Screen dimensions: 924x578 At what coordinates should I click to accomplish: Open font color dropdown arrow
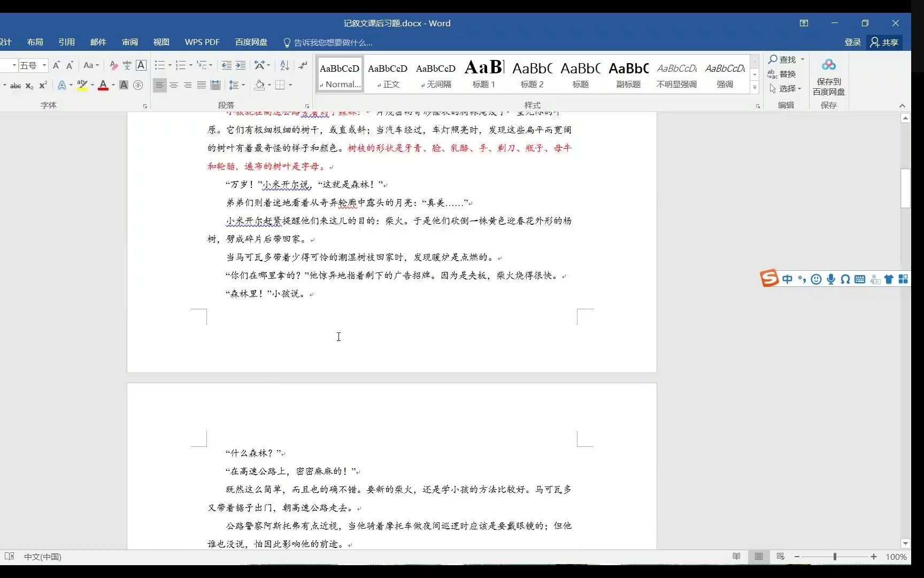click(113, 85)
